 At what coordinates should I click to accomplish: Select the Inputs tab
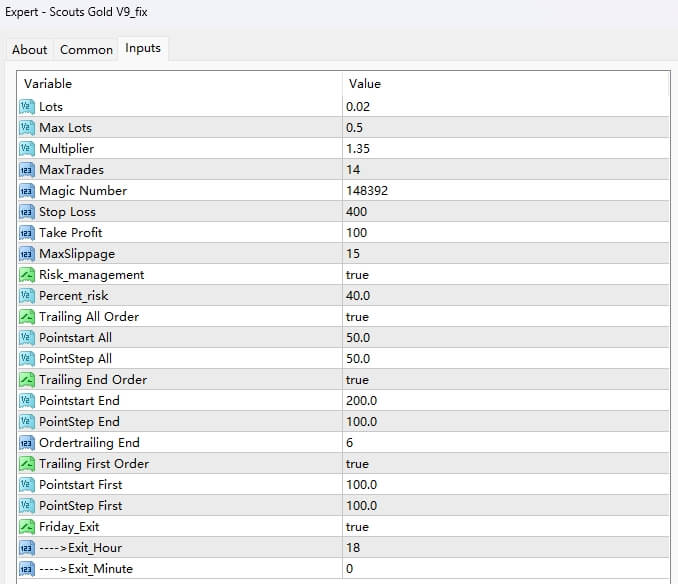coord(143,48)
